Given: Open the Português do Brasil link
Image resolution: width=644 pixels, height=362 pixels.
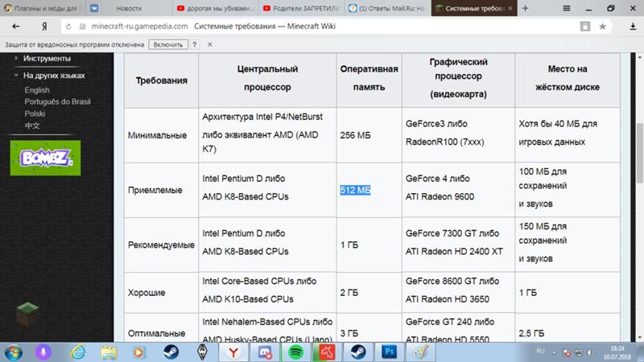Looking at the screenshot, I should click(57, 101).
